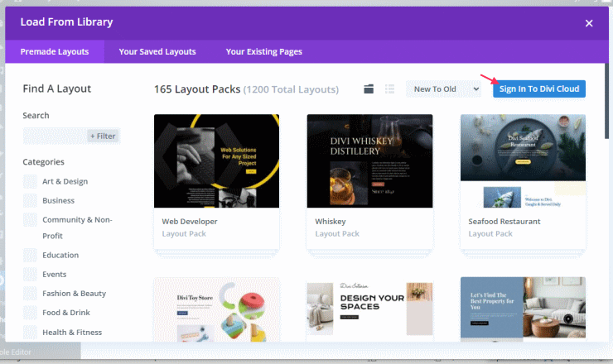The image size is (613, 364).
Task: Click the Web Developer pack title
Action: [x=190, y=222]
